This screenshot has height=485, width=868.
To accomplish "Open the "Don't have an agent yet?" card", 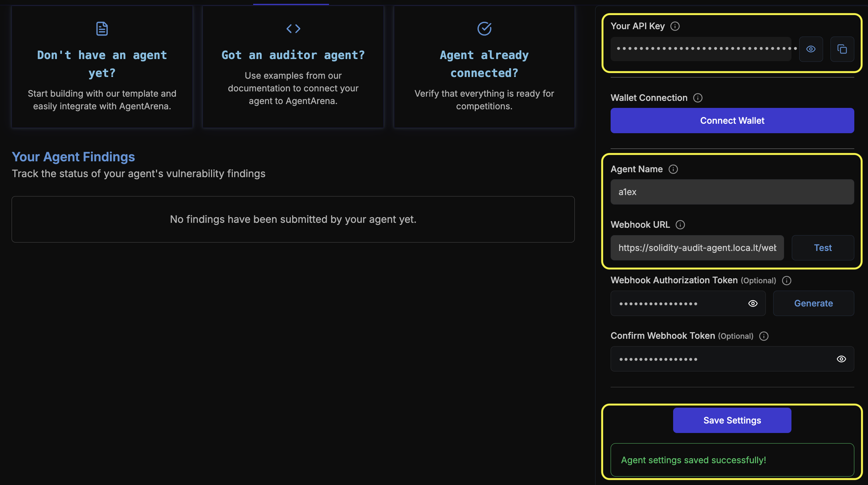I will click(x=102, y=67).
